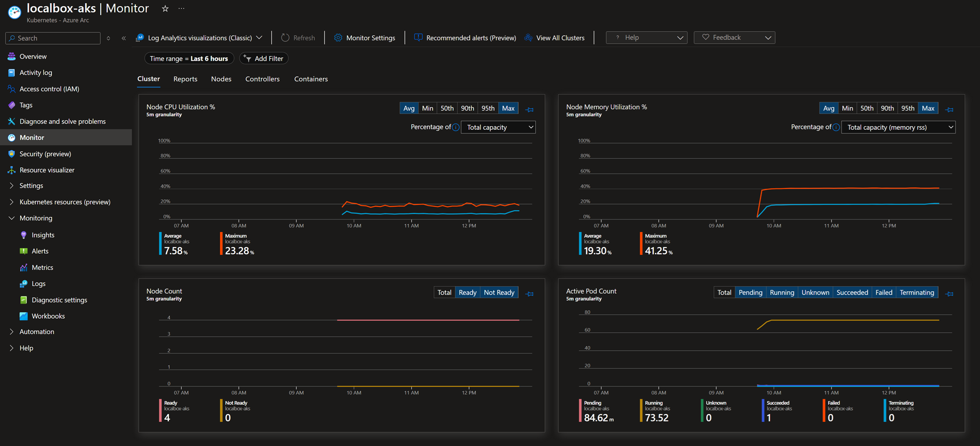Open Resource visualizer
Image resolution: width=980 pixels, height=446 pixels.
[x=47, y=170]
